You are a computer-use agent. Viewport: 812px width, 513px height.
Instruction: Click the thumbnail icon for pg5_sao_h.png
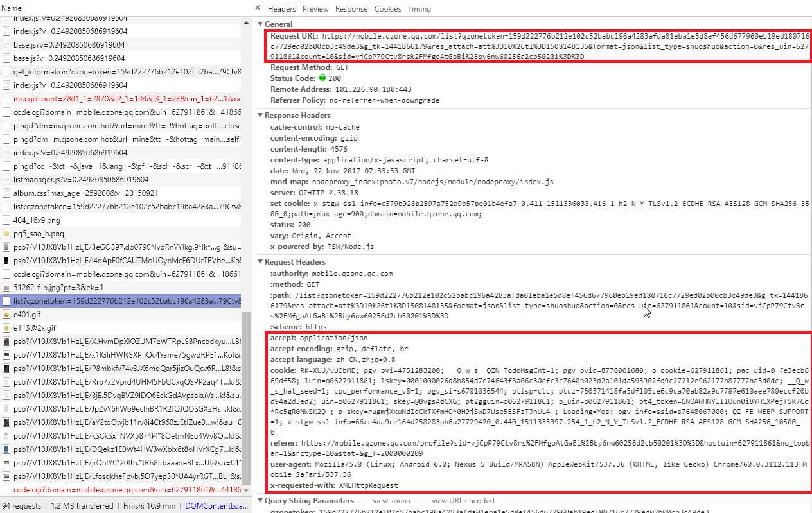click(x=6, y=234)
